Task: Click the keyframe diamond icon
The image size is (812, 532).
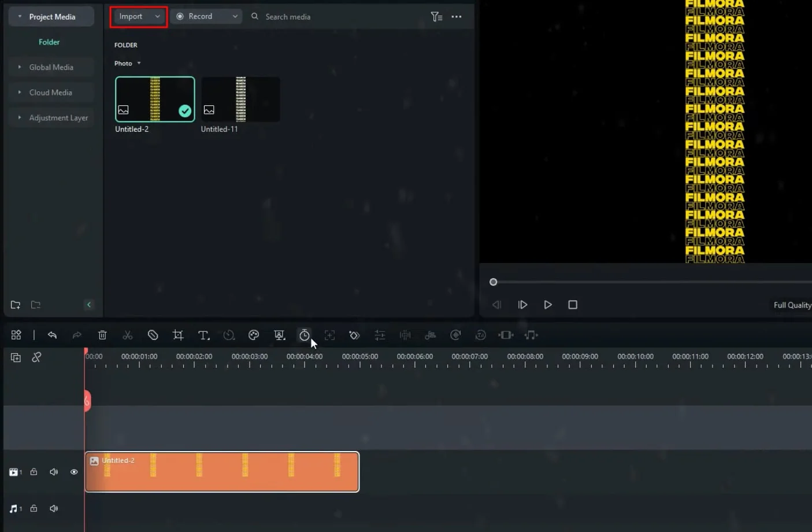Action: pos(354,335)
